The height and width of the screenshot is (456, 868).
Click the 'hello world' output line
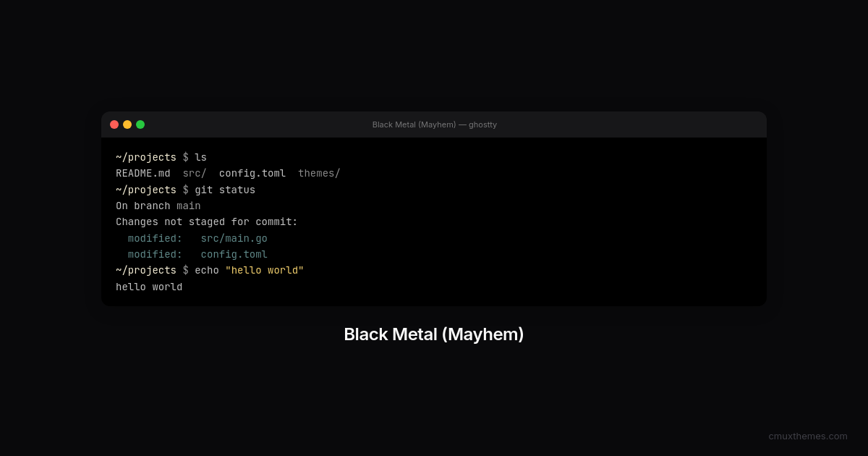point(149,287)
